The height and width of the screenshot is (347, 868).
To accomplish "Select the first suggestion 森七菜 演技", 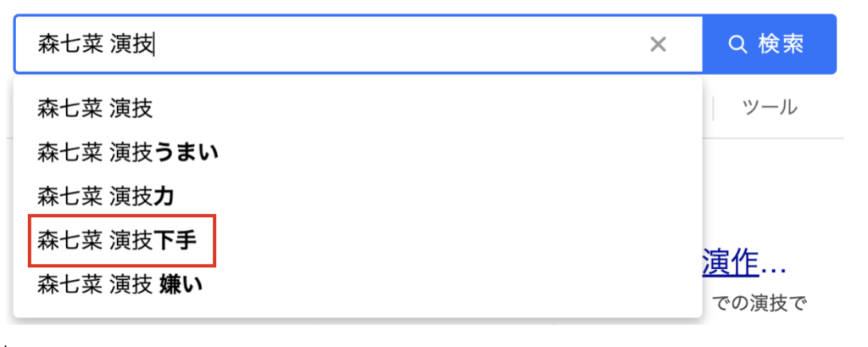I will click(x=357, y=109).
